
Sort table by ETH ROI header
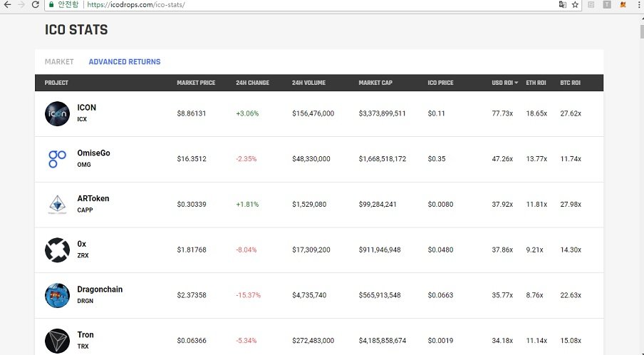click(x=536, y=83)
